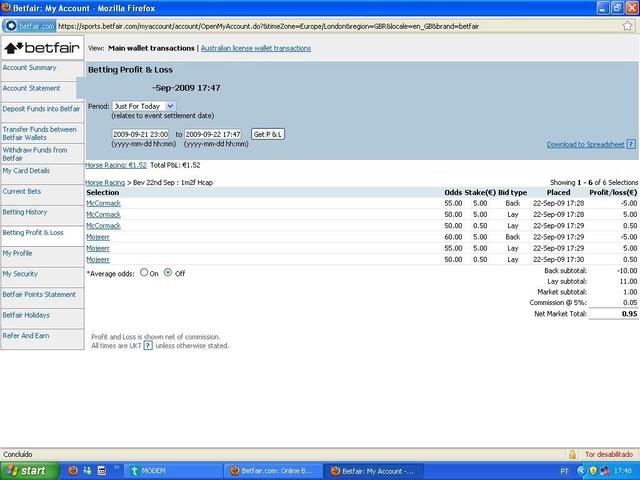The width and height of the screenshot is (640, 480).
Task: Click the Placed column header
Action: (x=558, y=193)
